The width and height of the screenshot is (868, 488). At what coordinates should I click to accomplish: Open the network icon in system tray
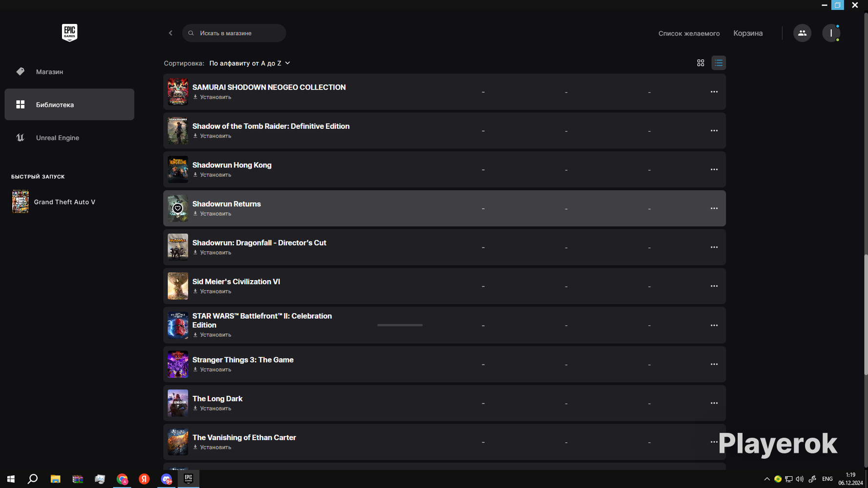(789, 479)
